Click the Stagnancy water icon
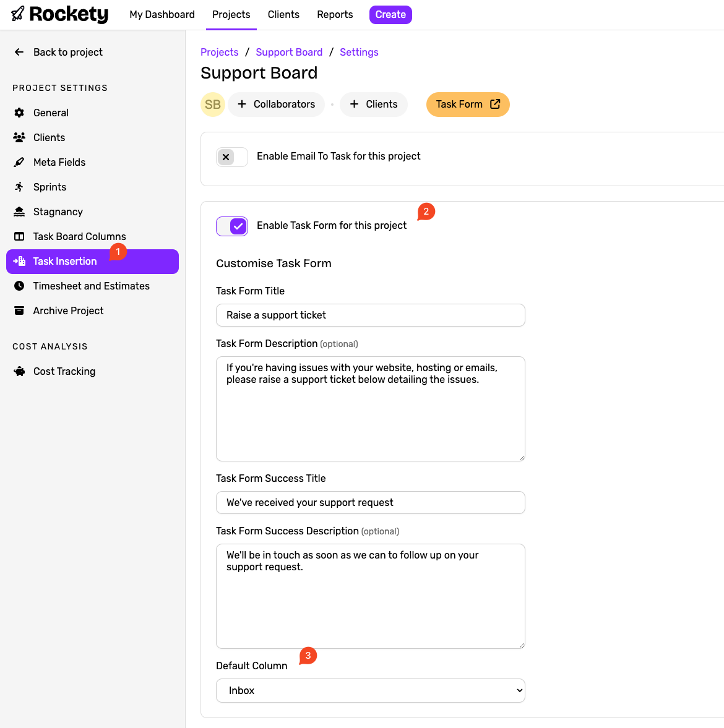This screenshot has height=728, width=724. [19, 212]
